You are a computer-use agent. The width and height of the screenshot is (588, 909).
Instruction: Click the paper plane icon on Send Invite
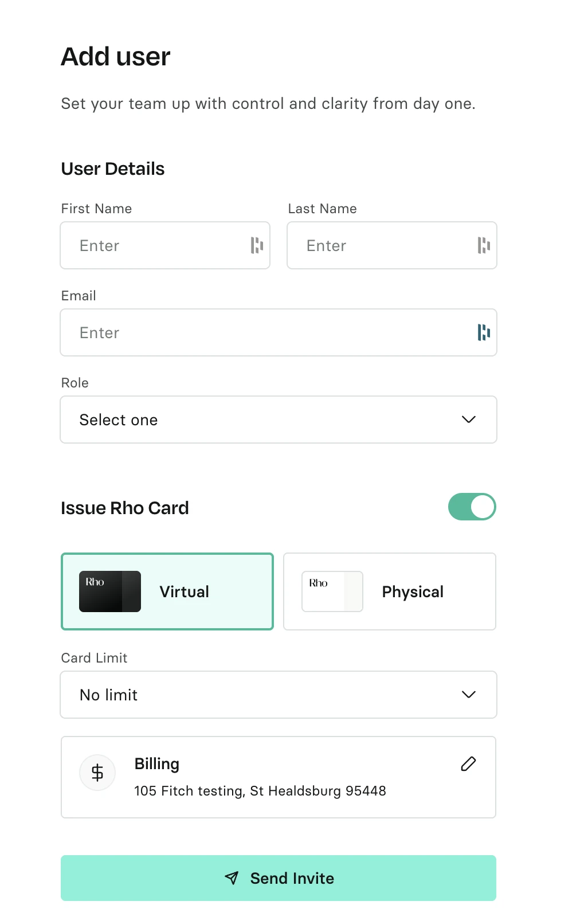[232, 878]
